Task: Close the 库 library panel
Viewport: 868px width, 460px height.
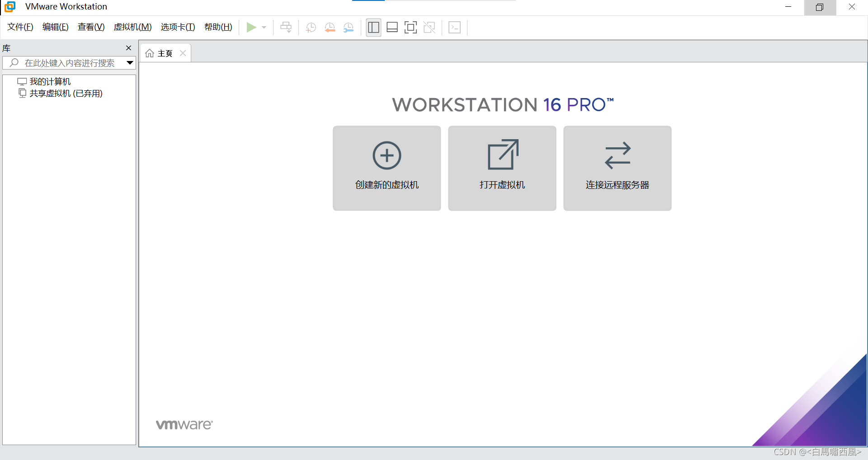Action: pyautogui.click(x=128, y=48)
